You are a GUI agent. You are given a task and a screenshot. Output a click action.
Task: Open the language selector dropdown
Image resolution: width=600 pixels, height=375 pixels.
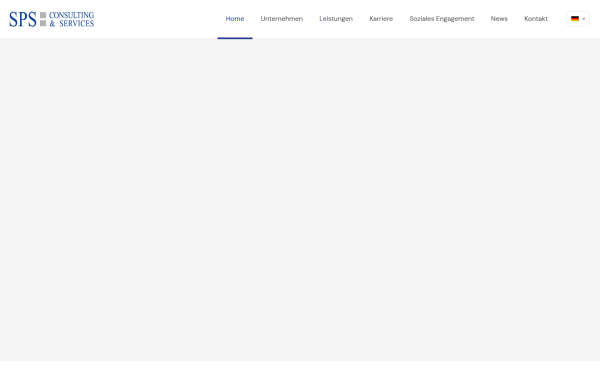click(x=578, y=19)
